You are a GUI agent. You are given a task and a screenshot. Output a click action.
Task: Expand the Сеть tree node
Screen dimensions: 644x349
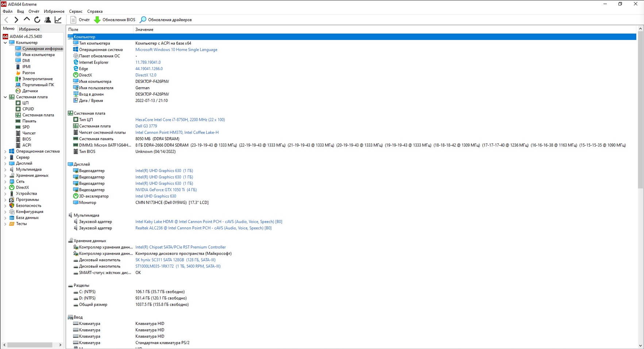[5, 181]
